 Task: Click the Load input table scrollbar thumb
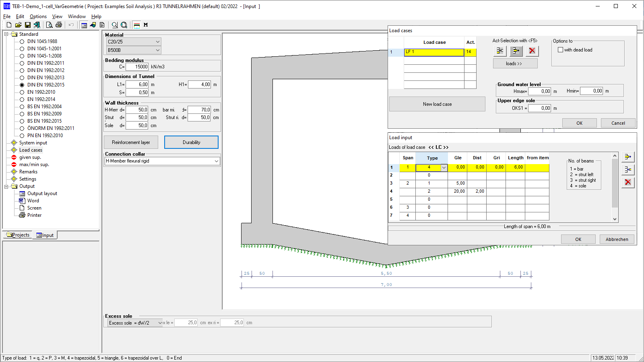tap(615, 183)
